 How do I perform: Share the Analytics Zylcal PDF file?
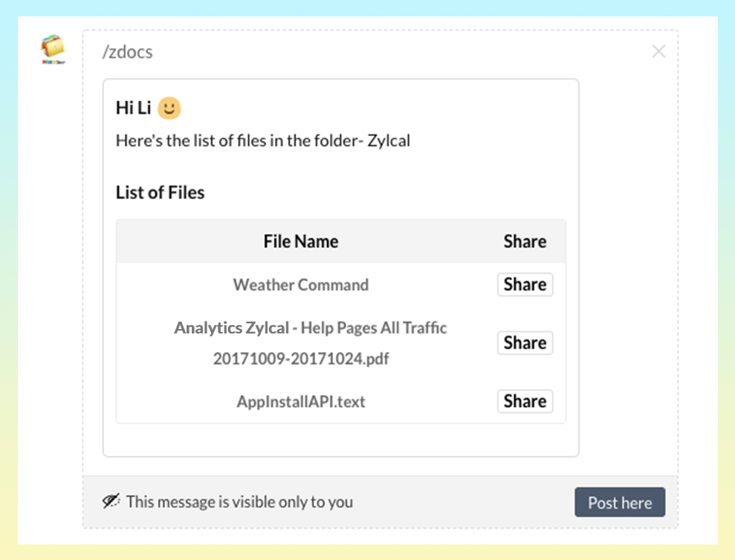525,342
